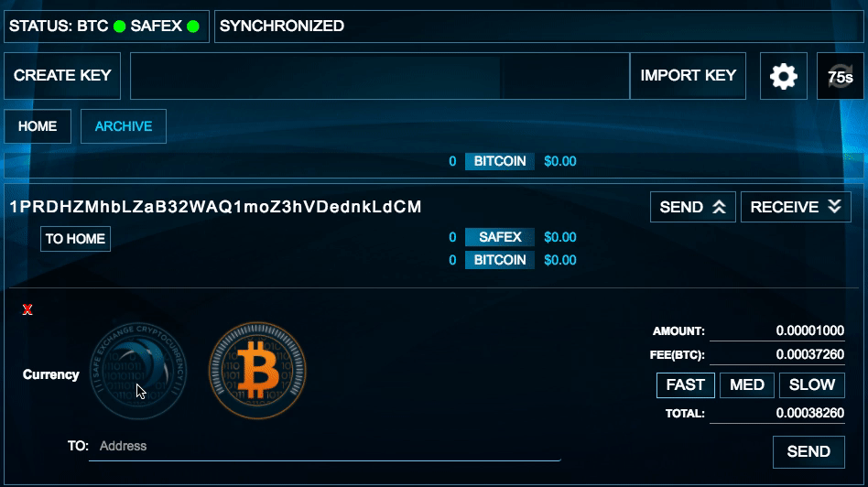Close the send panel with red X
Screen dimensions: 868x487
point(27,309)
